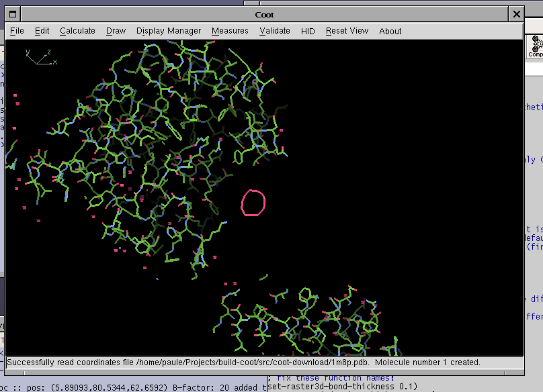Expand the Measures menu

pyautogui.click(x=230, y=31)
